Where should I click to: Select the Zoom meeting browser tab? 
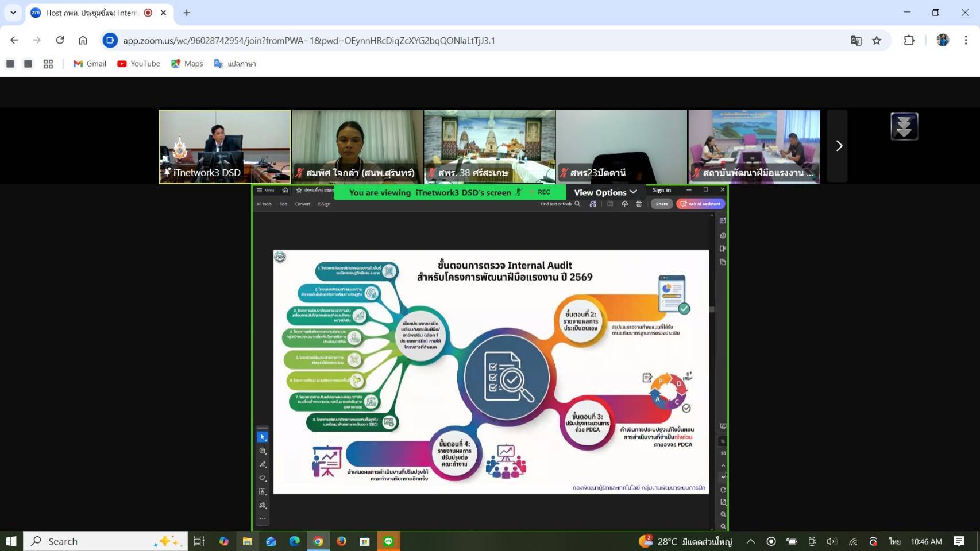tap(92, 13)
